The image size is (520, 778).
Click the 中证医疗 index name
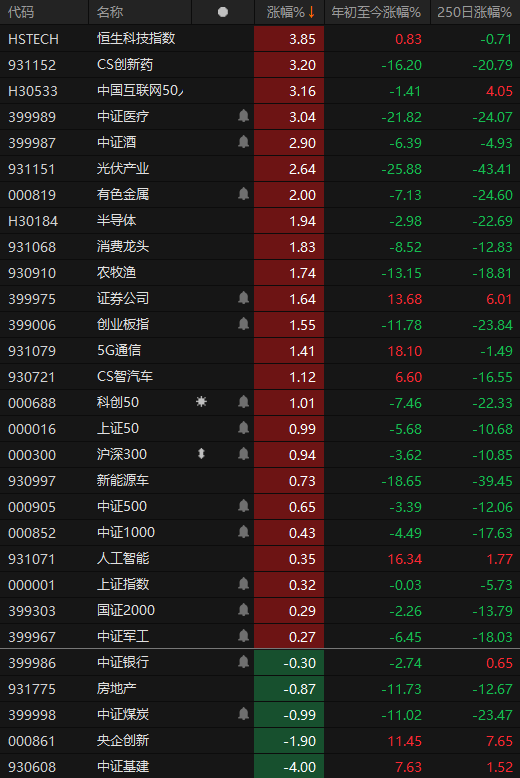[123, 116]
